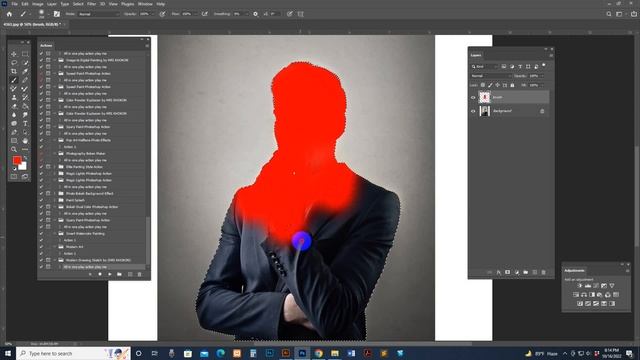The height and width of the screenshot is (360, 640).
Task: Open symmetry paint options icon
Action: point(301,14)
